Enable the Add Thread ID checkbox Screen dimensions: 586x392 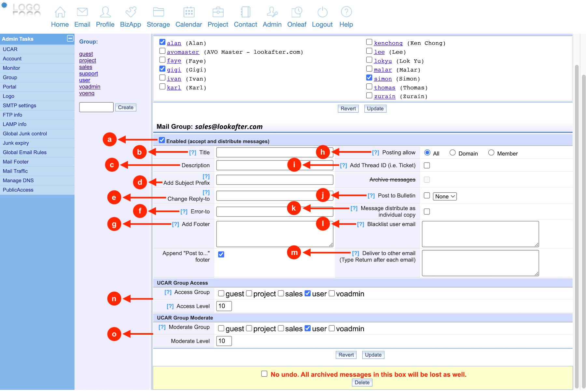pos(427,165)
